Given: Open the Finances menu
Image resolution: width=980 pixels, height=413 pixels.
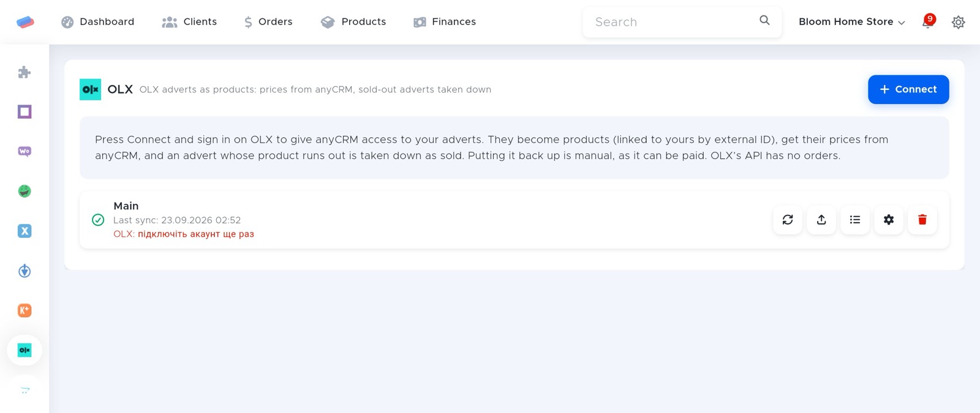Looking at the screenshot, I should [445, 22].
